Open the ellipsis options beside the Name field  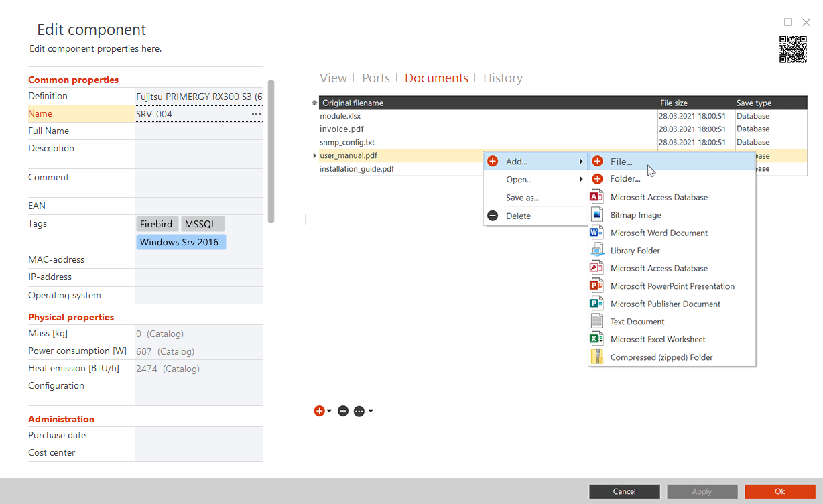pos(255,113)
